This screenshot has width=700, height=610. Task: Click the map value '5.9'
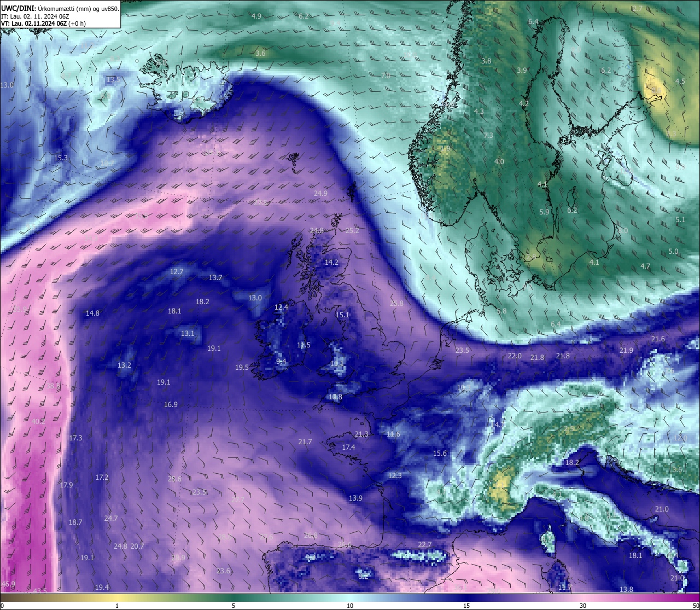pos(544,212)
